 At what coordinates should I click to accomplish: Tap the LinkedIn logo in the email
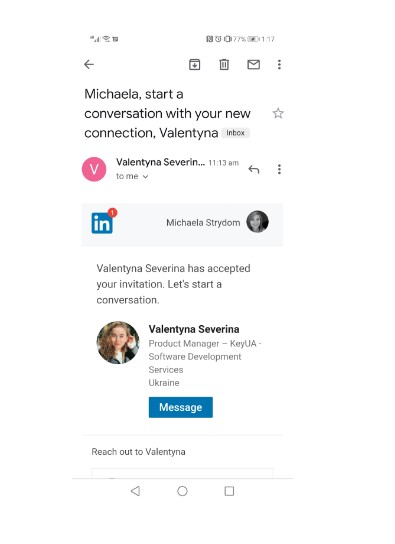(x=102, y=223)
